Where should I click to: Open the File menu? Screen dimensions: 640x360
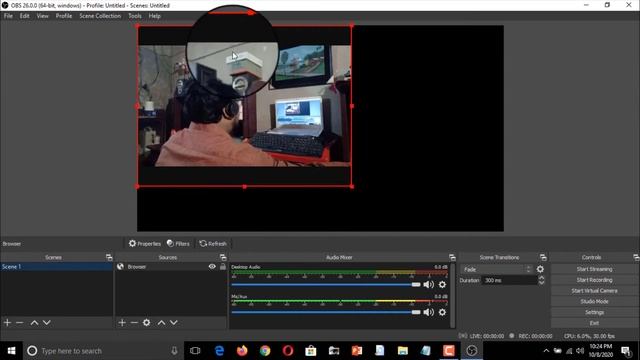click(8, 16)
